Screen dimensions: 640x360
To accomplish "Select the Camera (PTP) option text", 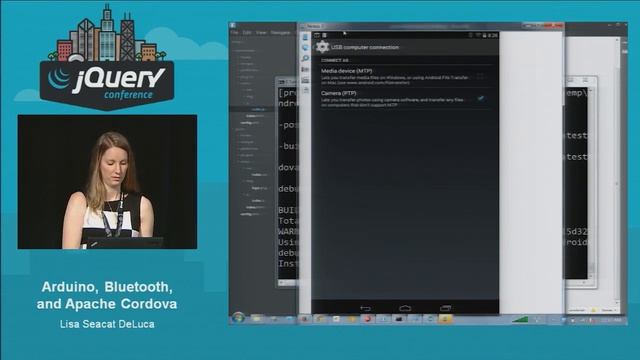I will coord(338,93).
